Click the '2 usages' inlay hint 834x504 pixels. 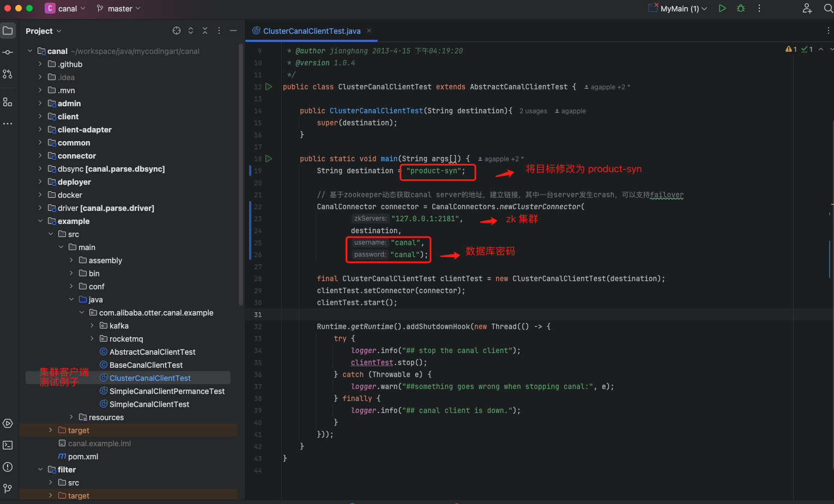pyautogui.click(x=533, y=111)
